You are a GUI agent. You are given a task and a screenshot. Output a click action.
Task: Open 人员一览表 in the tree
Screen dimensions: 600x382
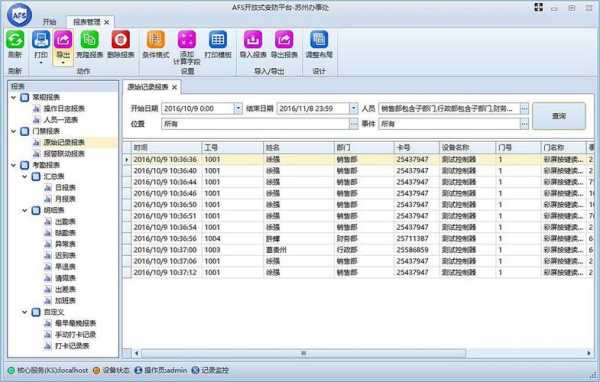[60, 120]
